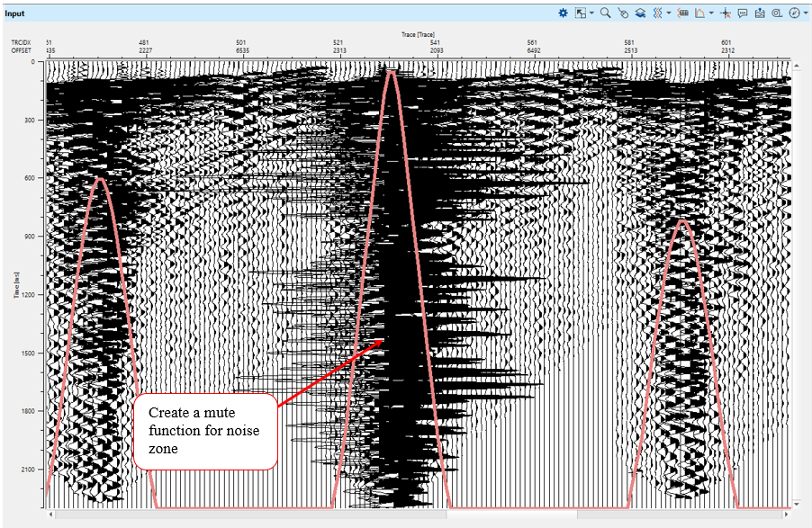Select the mouse pointer pick tool
Viewport: 812px width, 528px height.
tap(622, 13)
